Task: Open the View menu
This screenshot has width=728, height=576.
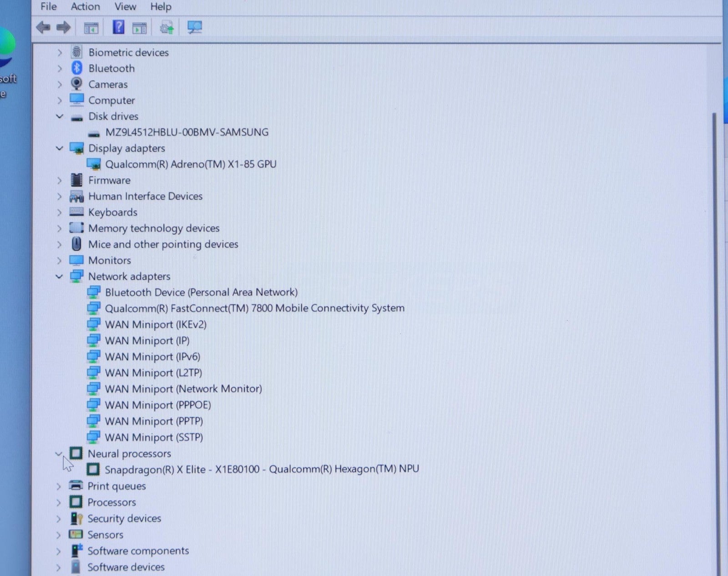Action: [x=125, y=6]
